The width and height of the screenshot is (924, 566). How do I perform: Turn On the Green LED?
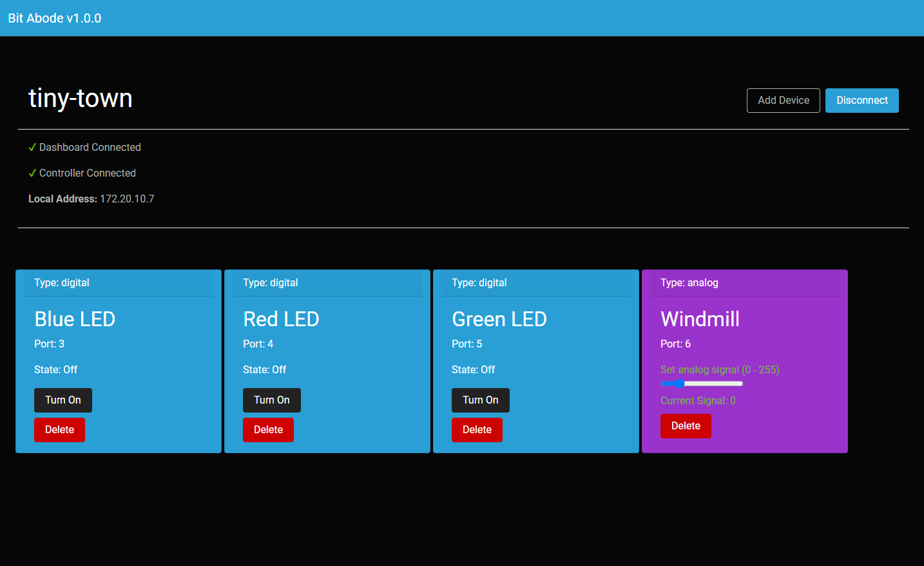(480, 400)
